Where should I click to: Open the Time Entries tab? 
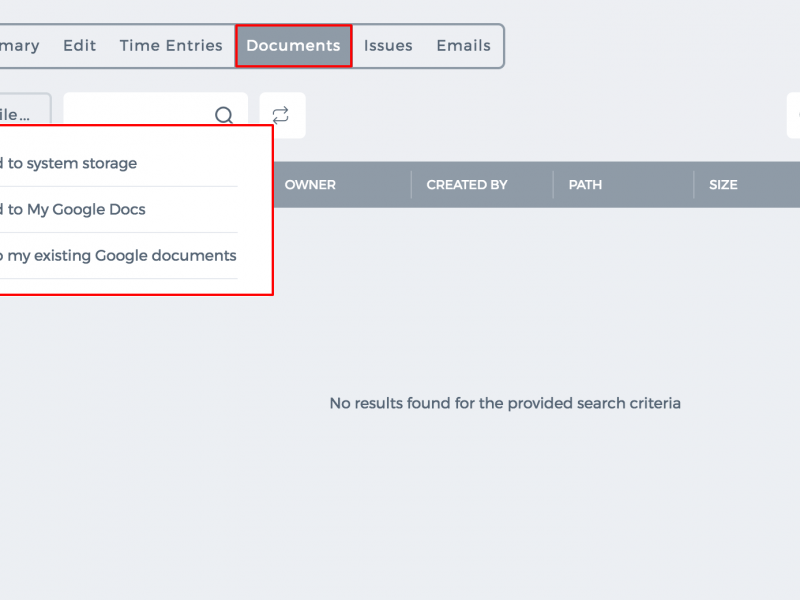(x=171, y=45)
